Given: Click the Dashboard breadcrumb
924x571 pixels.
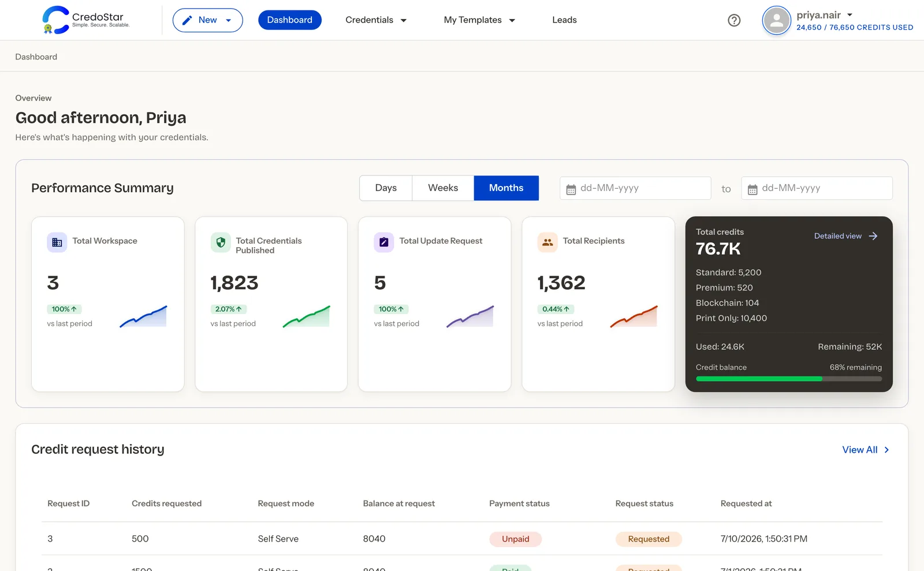Looking at the screenshot, I should click(x=36, y=57).
